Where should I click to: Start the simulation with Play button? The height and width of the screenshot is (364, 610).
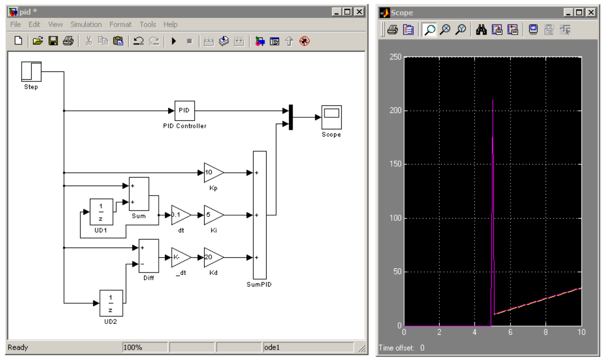[174, 41]
